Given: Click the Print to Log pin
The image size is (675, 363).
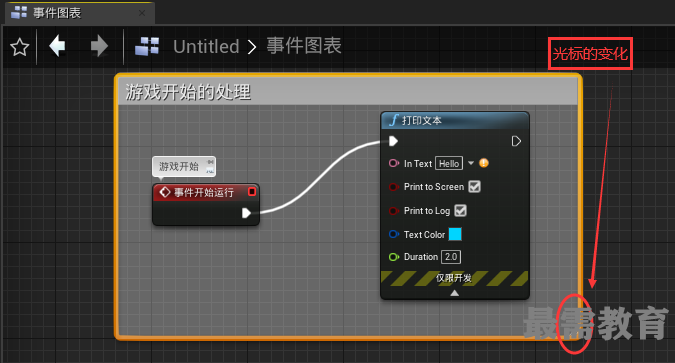Looking at the screenshot, I should (x=393, y=211).
